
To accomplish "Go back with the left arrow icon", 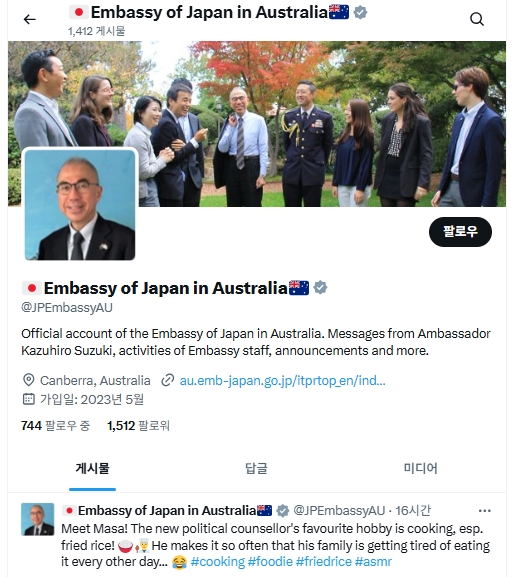I will click(x=29, y=19).
